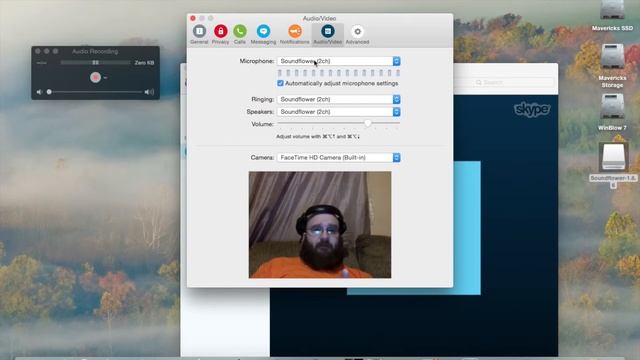Click the microphone input level meter
This screenshot has height=360, width=640.
click(x=339, y=73)
